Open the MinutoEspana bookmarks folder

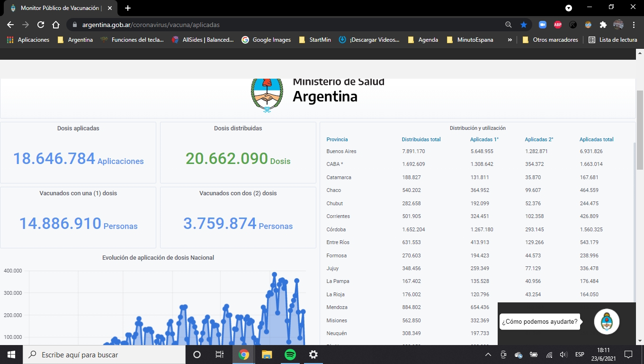[x=470, y=40]
